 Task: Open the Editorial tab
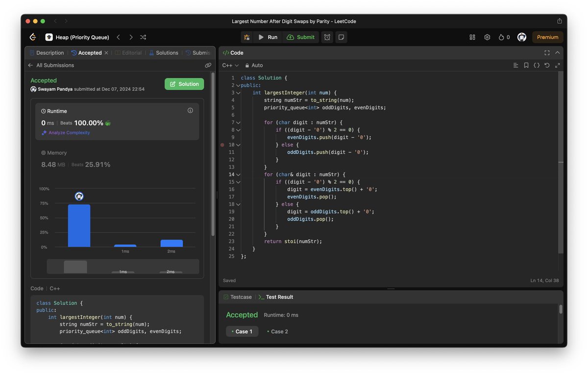128,53
